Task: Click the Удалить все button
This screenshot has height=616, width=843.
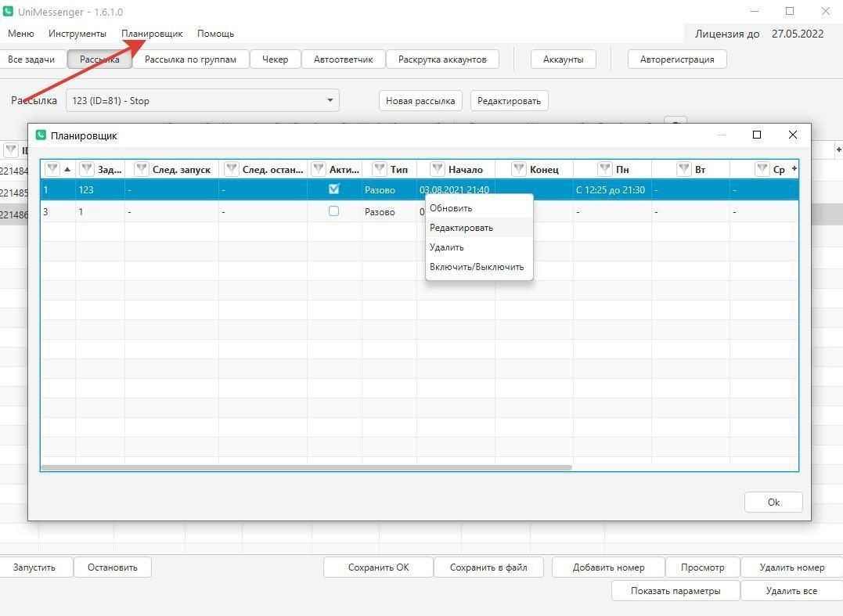Action: click(x=792, y=591)
